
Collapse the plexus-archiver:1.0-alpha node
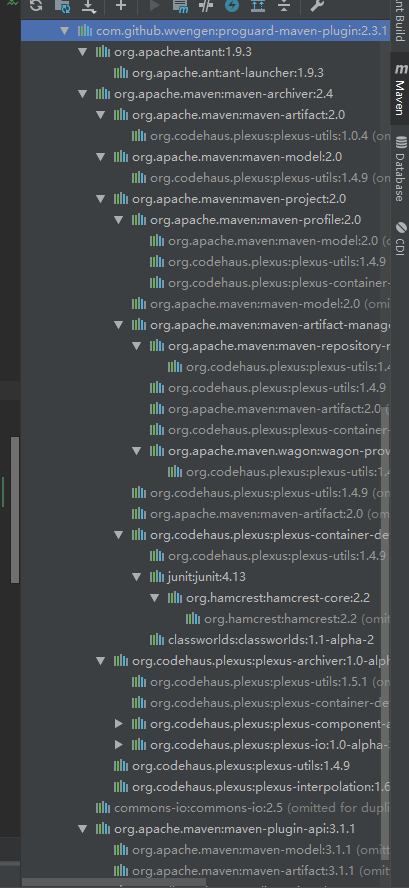[101, 660]
